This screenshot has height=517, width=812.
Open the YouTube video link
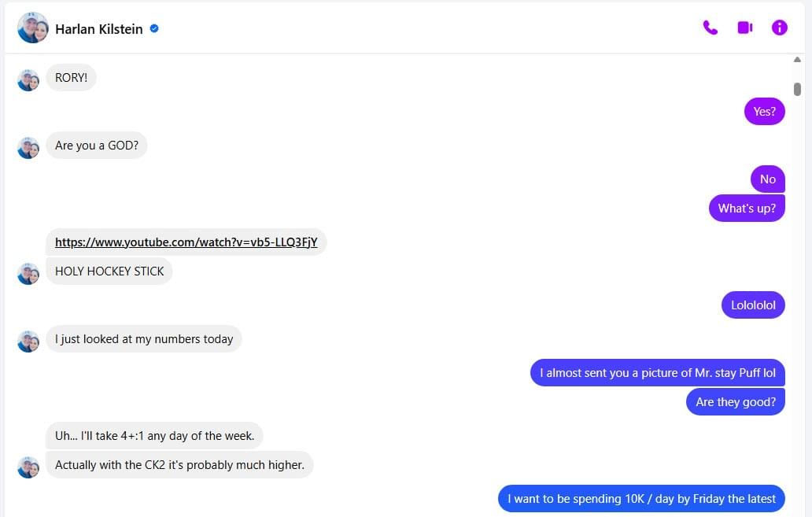[x=186, y=242]
